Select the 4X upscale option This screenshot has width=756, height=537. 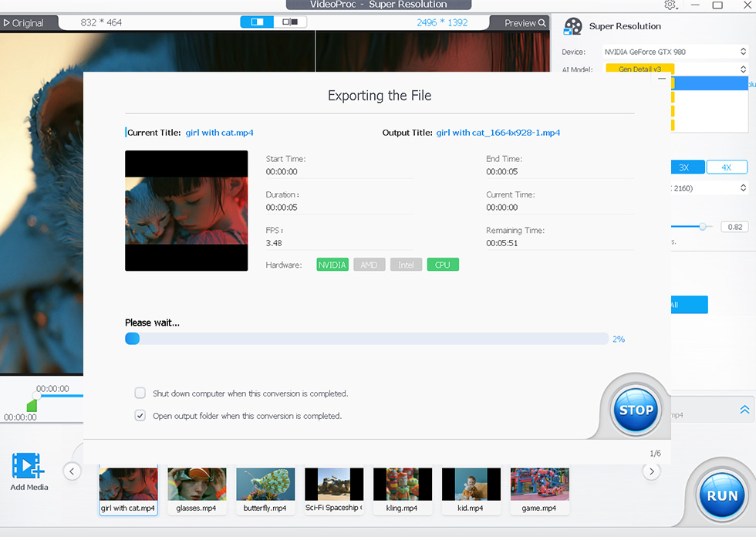pos(727,167)
